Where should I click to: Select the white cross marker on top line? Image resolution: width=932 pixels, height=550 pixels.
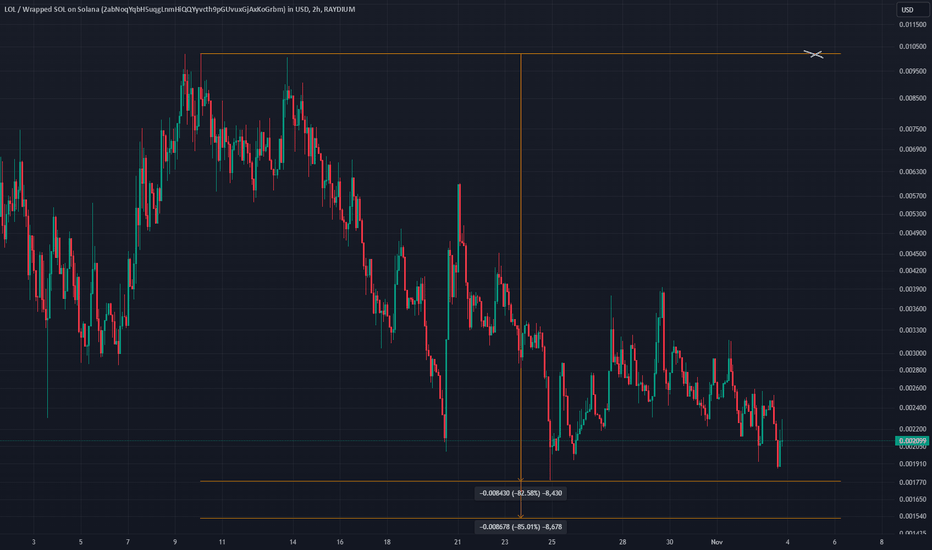[814, 54]
